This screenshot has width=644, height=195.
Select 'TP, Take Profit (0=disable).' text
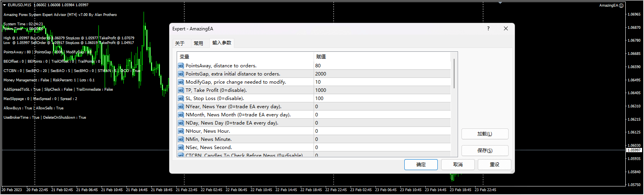pyautogui.click(x=216, y=90)
